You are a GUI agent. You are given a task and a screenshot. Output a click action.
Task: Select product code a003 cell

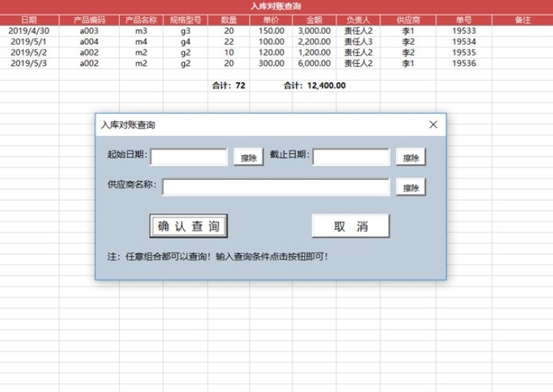point(89,31)
